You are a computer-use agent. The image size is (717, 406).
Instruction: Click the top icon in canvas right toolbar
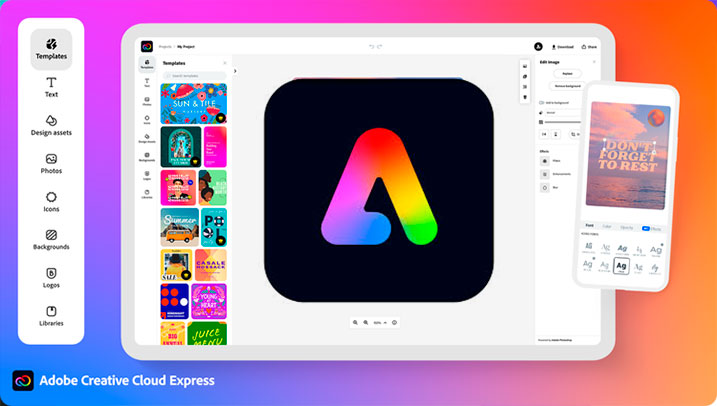coord(525,66)
